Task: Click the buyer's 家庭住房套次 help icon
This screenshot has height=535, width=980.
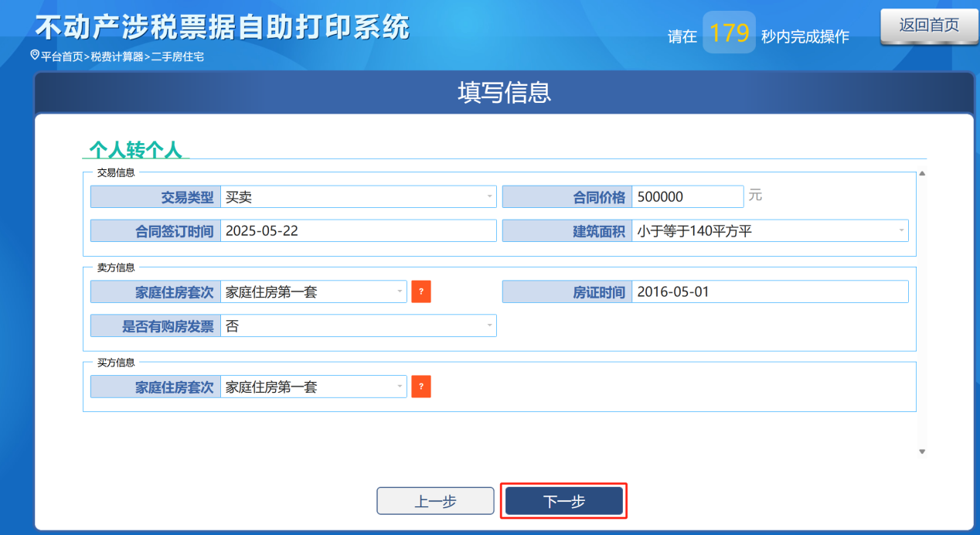Action: click(420, 387)
